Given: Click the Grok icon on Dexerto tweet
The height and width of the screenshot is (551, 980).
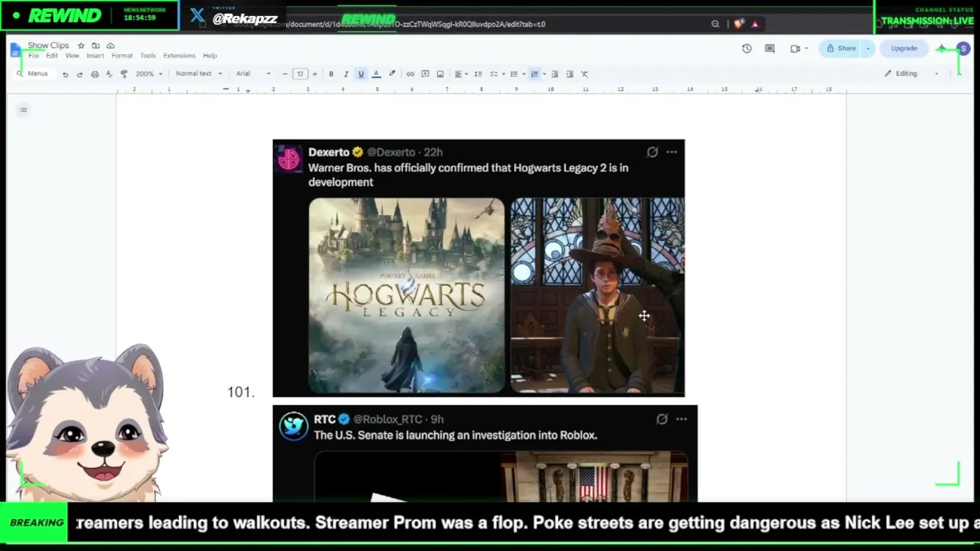Looking at the screenshot, I should (652, 152).
